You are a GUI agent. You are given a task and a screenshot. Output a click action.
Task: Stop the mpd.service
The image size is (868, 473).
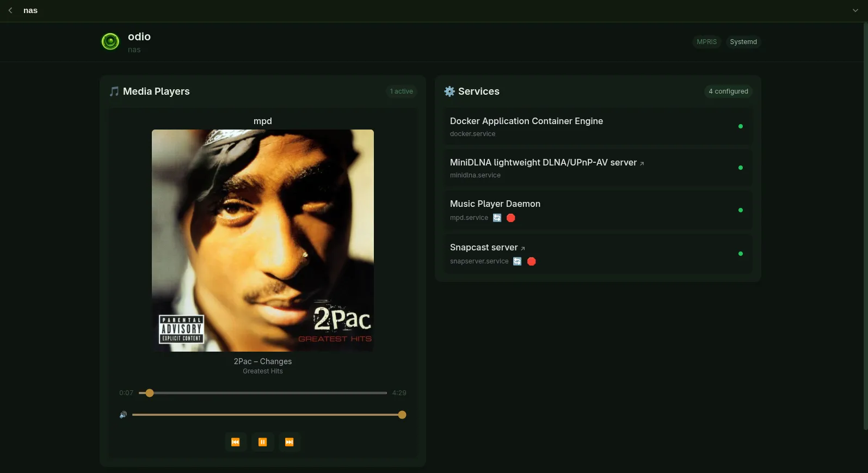point(510,218)
